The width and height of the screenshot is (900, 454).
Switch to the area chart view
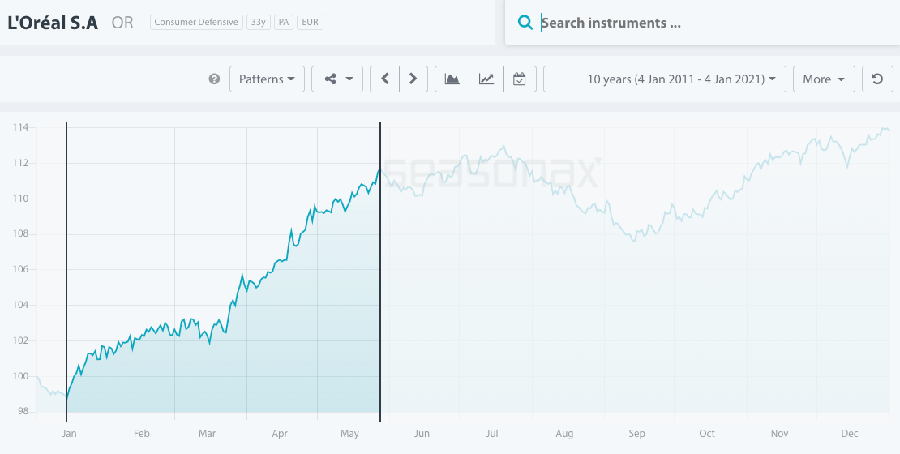pos(452,79)
